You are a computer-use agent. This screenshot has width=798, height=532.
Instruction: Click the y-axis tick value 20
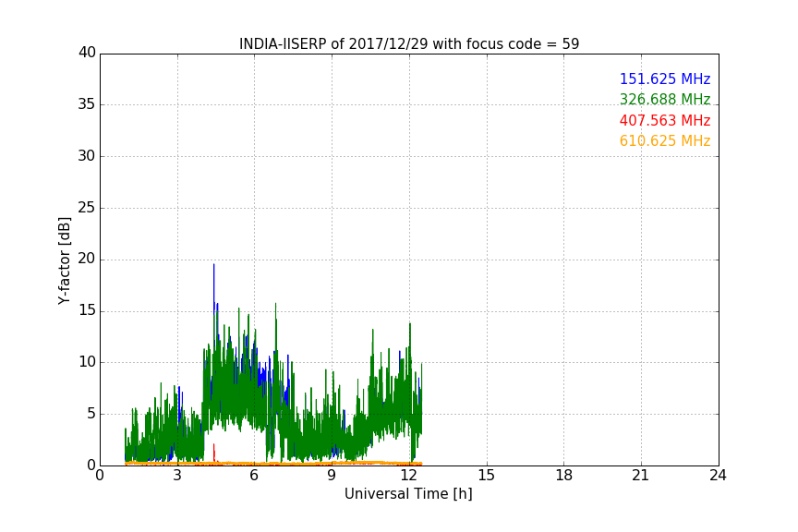[87, 259]
